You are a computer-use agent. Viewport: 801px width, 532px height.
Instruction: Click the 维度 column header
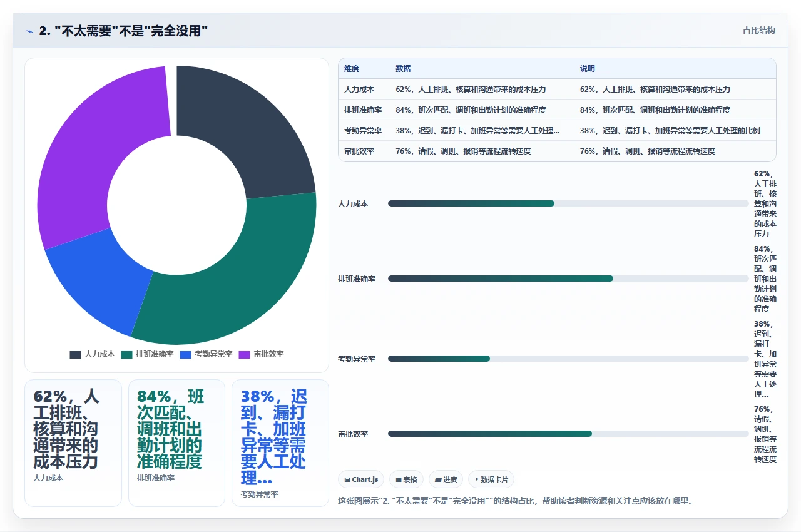coord(352,69)
